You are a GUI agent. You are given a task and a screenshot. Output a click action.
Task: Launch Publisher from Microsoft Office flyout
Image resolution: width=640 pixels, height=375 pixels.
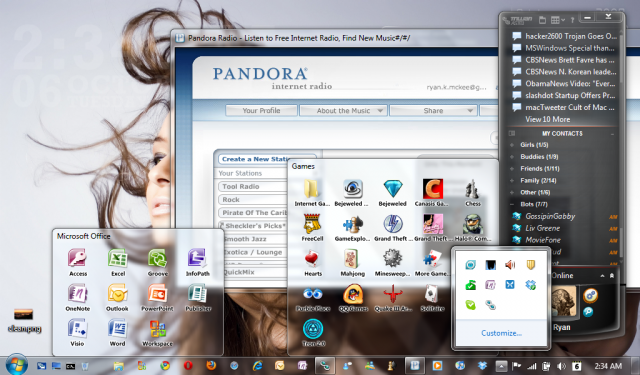pyautogui.click(x=198, y=298)
